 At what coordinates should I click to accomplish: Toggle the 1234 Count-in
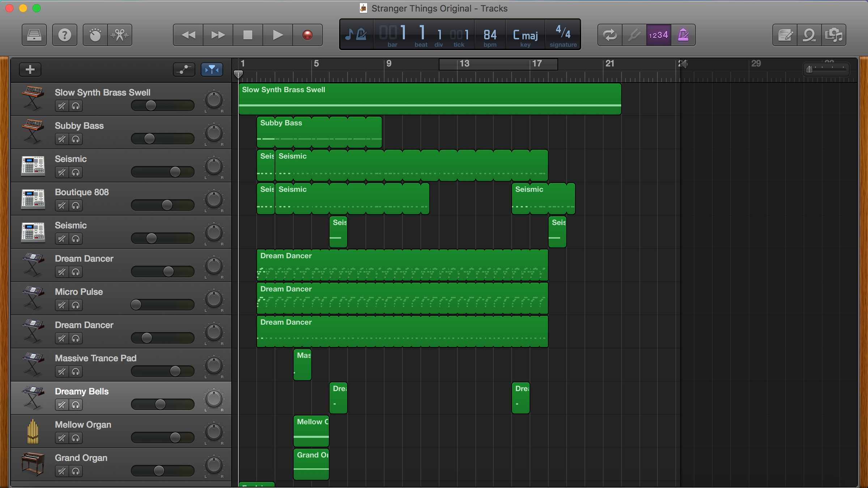(x=659, y=35)
